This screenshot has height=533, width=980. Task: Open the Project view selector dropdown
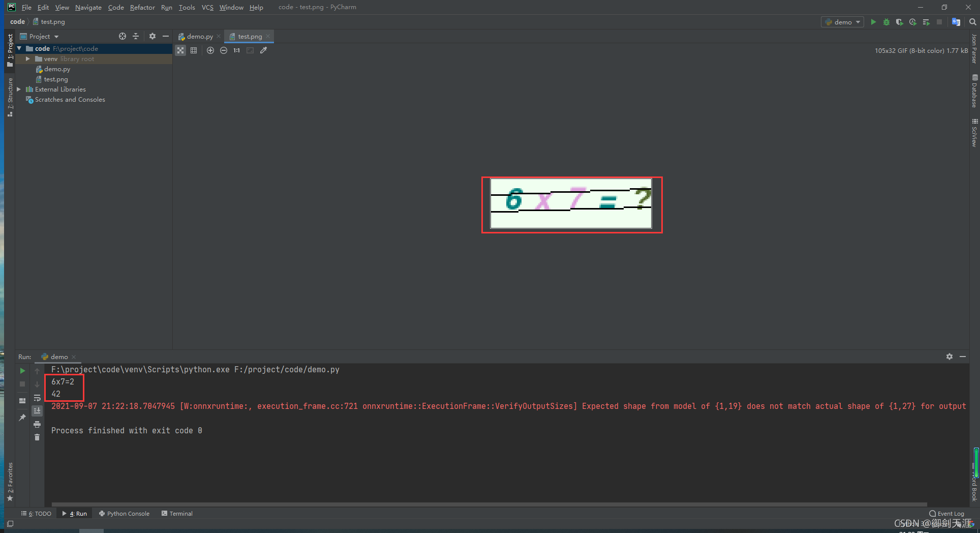39,36
